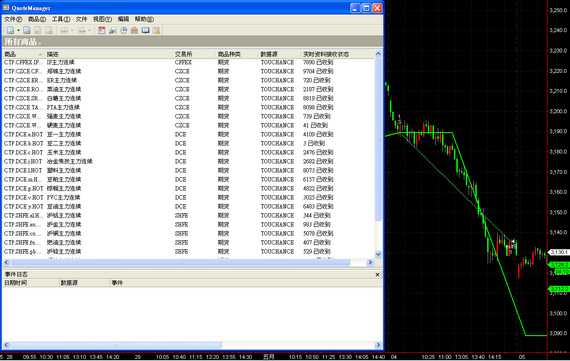Screen dimensions: 570x361
Task: Open the 視图 menu
Action: pyautogui.click(x=102, y=19)
